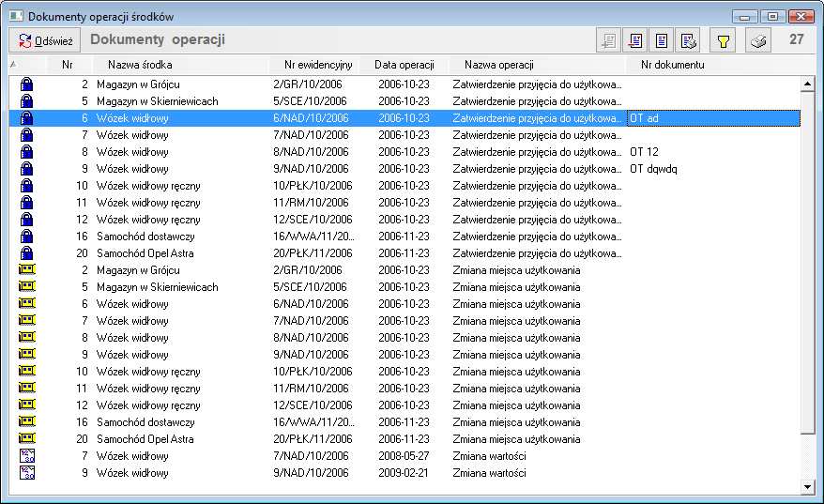Click padlock icon of Samochód dostawczy Zatwierdzenie row

point(26,236)
